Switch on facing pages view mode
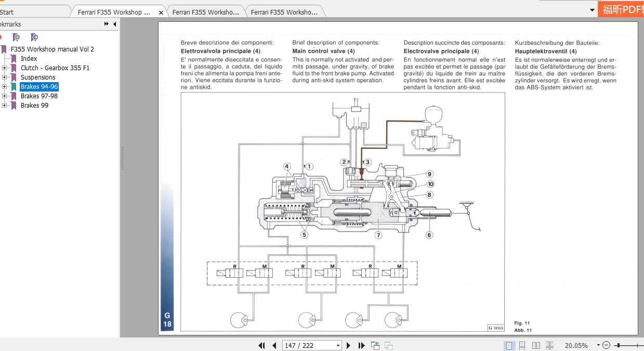 click(536, 345)
